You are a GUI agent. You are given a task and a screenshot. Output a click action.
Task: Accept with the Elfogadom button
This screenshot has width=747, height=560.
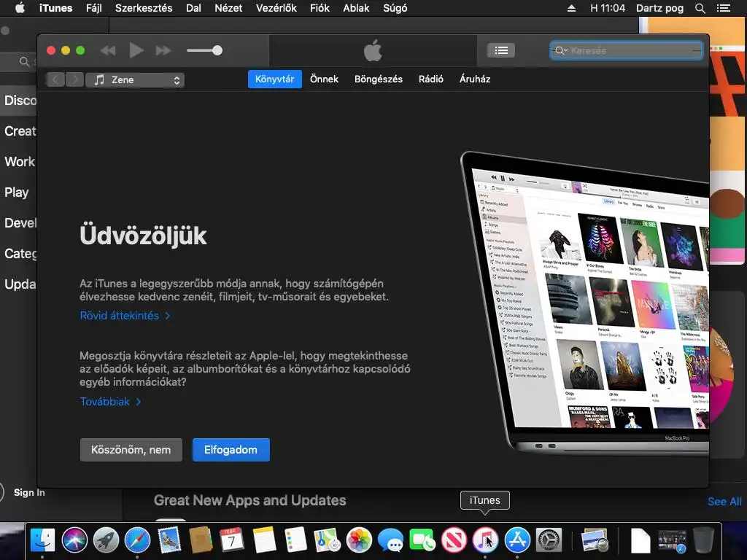tap(231, 450)
